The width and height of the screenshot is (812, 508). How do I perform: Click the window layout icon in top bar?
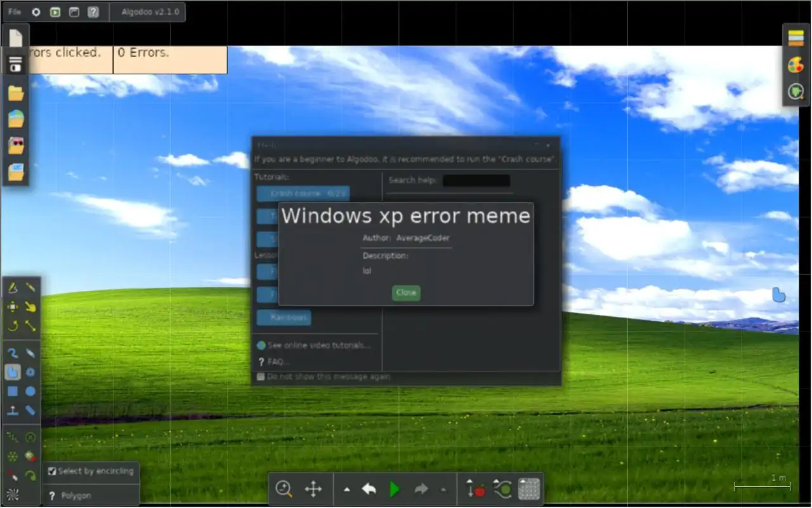(74, 12)
